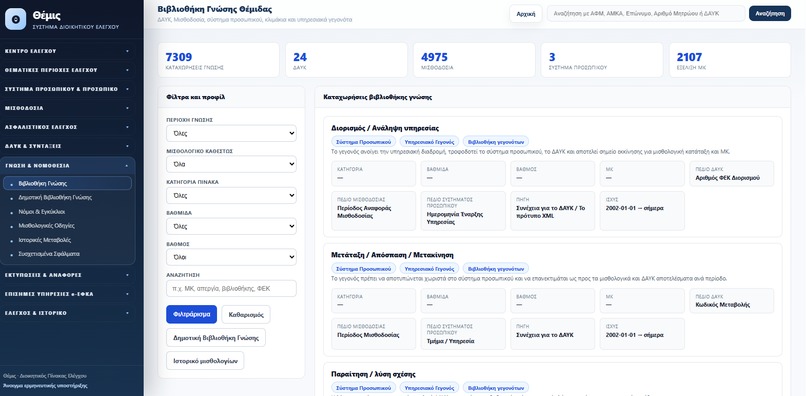Click Δημοτική Βιβλιοθήκη Γνώσης filter button
Screen dimensions: 806x396
[x=216, y=337]
